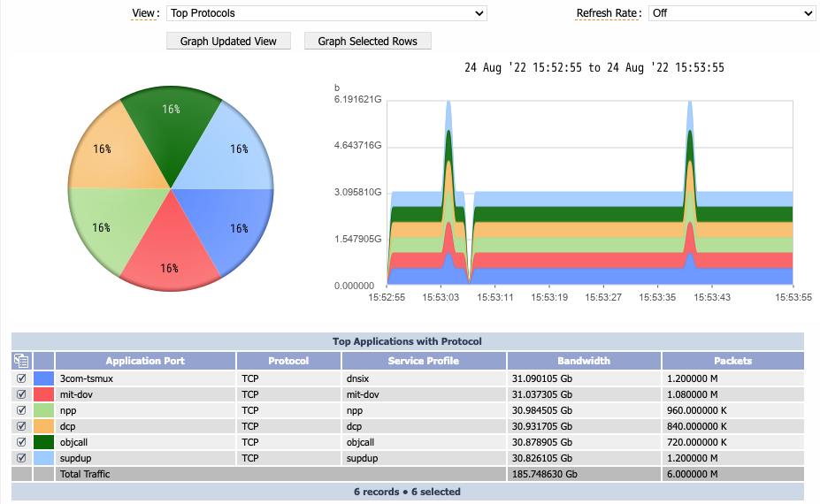The width and height of the screenshot is (820, 504).
Task: Click bandwidth value 31.037305 Gb
Action: coord(542,394)
